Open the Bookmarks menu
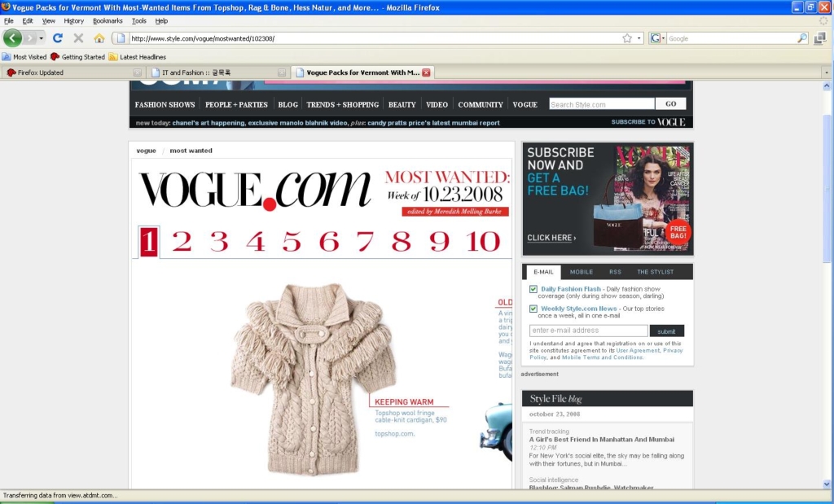Viewport: 834px width, 504px height. [108, 20]
